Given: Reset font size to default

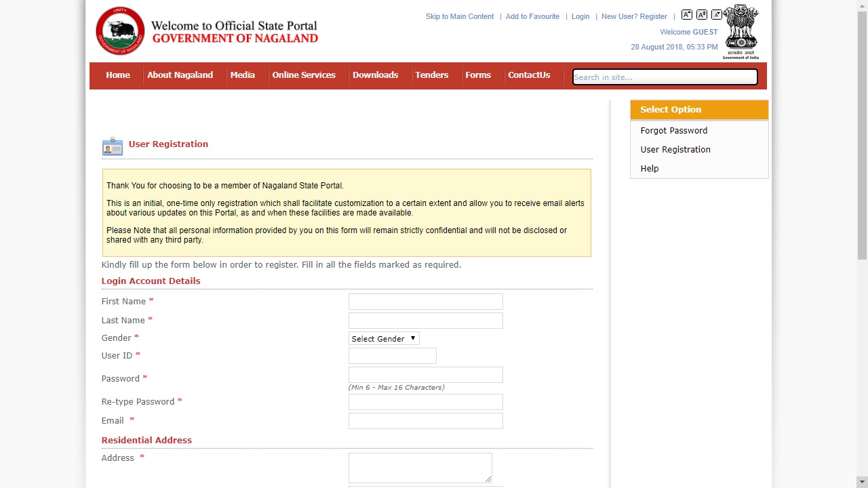Looking at the screenshot, I should pyautogui.click(x=702, y=14).
